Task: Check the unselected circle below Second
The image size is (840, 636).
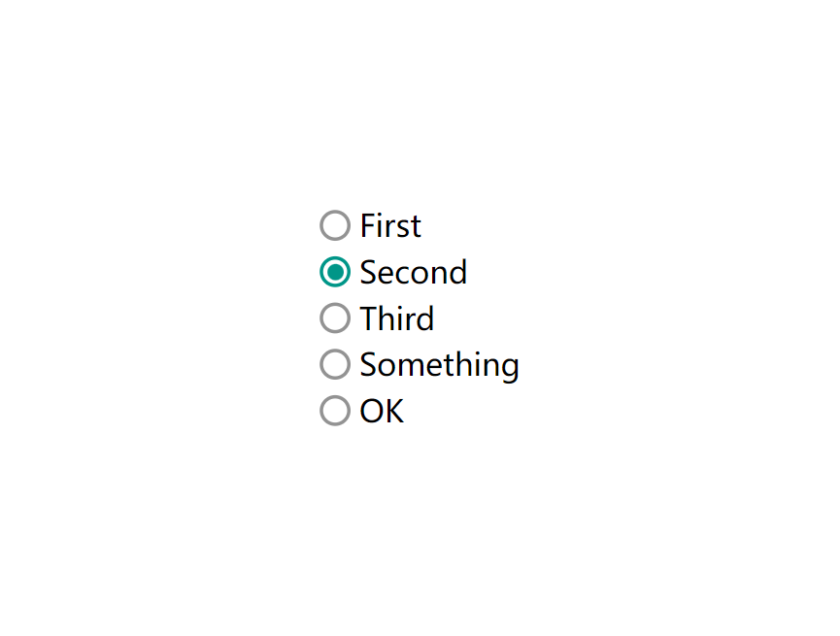Action: coord(335,318)
